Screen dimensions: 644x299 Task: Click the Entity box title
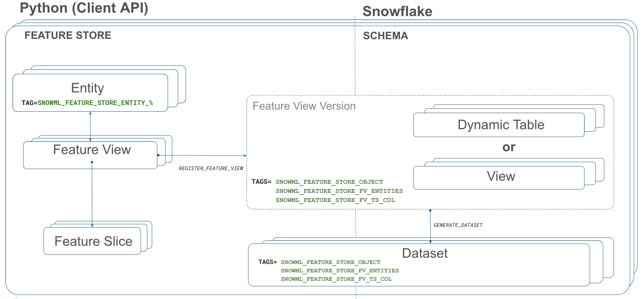88,88
